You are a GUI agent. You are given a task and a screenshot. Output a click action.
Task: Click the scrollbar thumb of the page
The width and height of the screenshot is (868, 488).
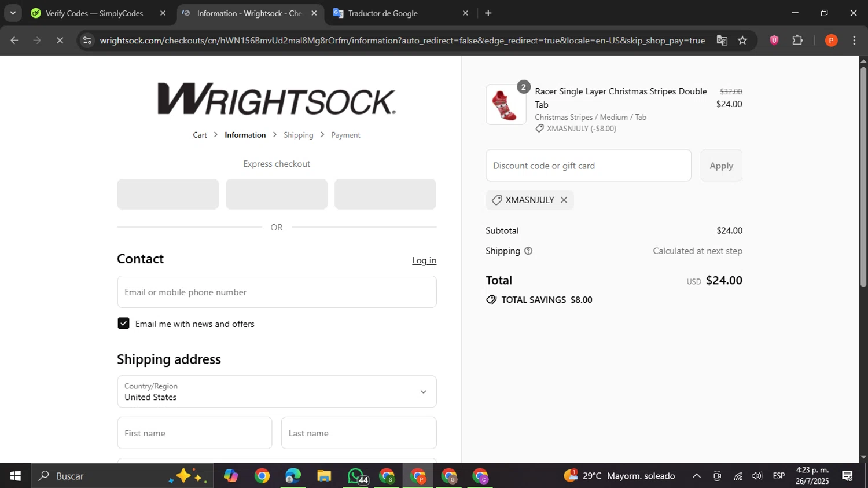click(x=863, y=177)
